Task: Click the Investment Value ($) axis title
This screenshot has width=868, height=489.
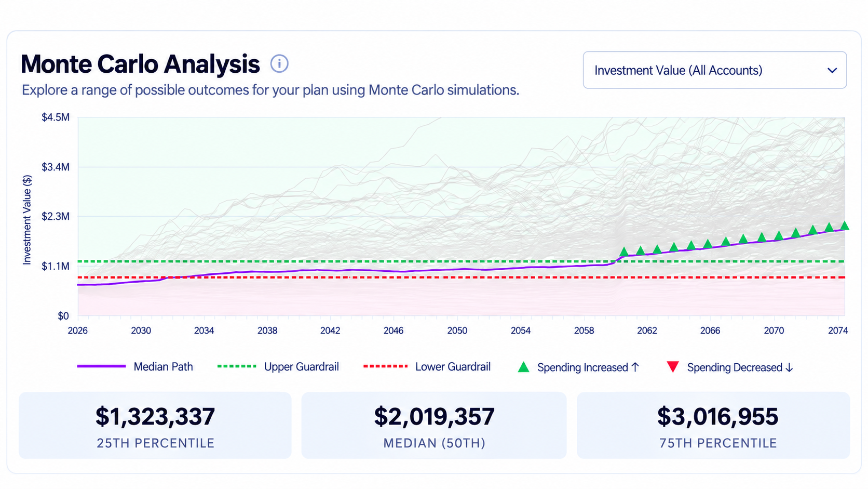Action: click(x=27, y=220)
